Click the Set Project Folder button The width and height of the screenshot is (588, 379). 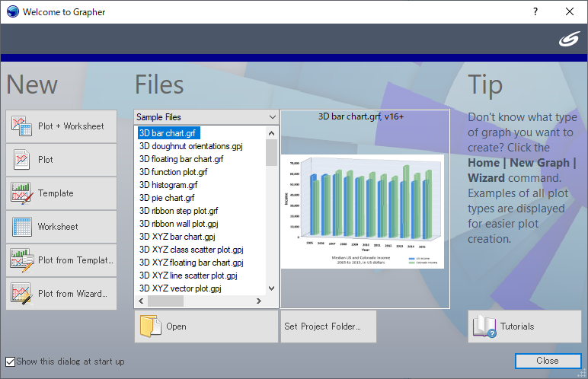(328, 326)
